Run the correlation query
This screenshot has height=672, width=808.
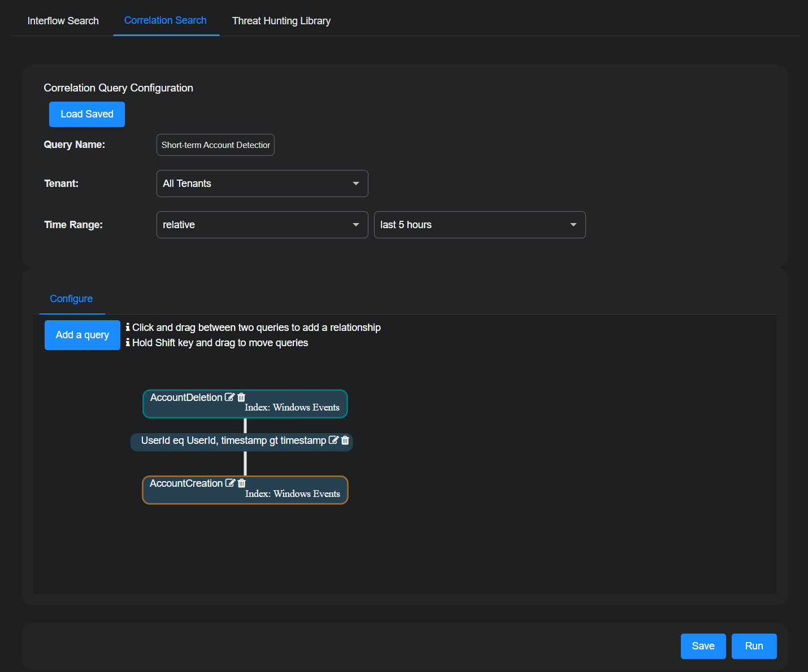coord(754,646)
